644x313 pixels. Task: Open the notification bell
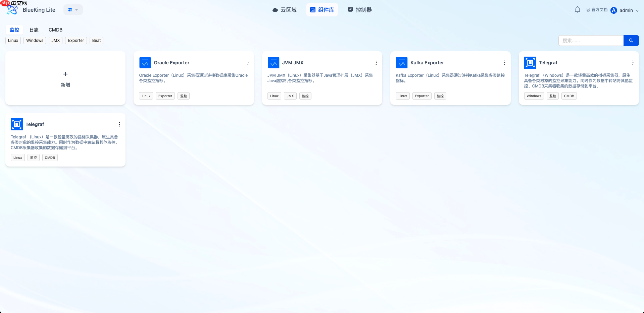[x=577, y=10]
